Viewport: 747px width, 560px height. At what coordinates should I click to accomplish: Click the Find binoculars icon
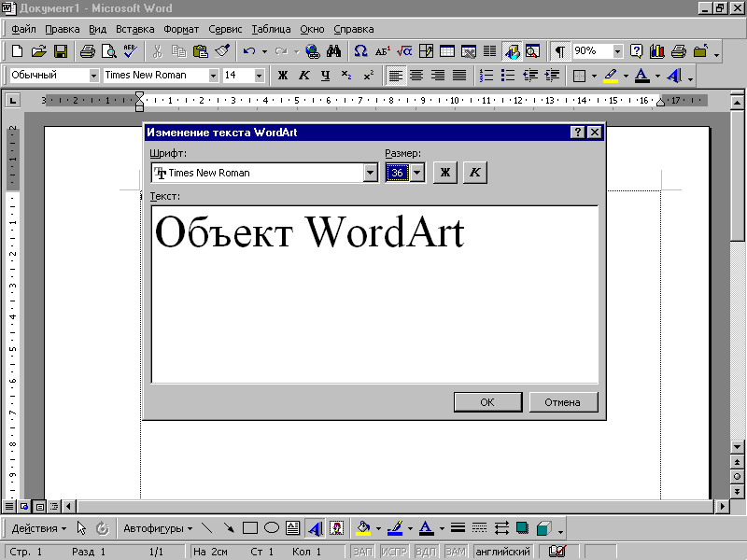(334, 51)
